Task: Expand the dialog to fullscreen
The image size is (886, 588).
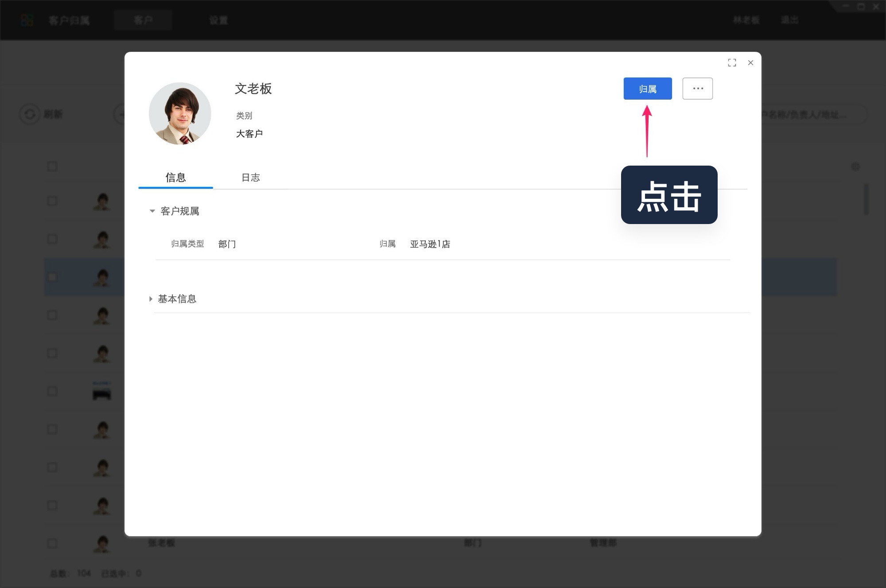Action: coord(732,62)
